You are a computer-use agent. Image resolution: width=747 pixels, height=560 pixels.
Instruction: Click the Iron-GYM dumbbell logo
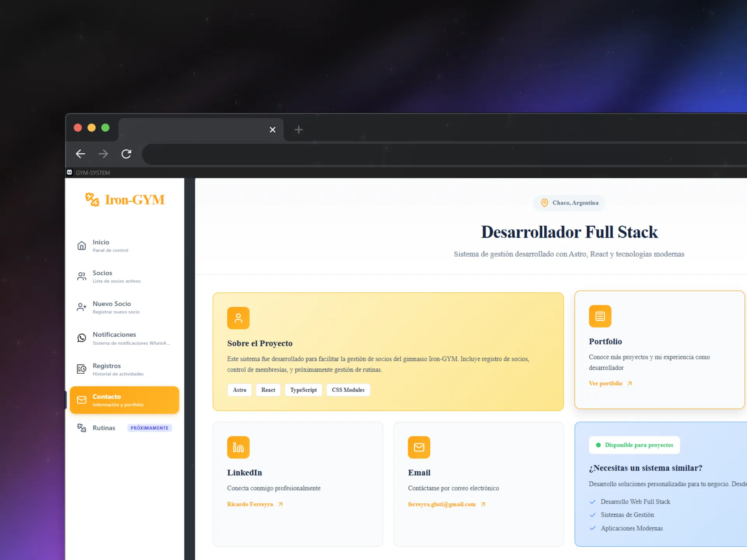[92, 199]
